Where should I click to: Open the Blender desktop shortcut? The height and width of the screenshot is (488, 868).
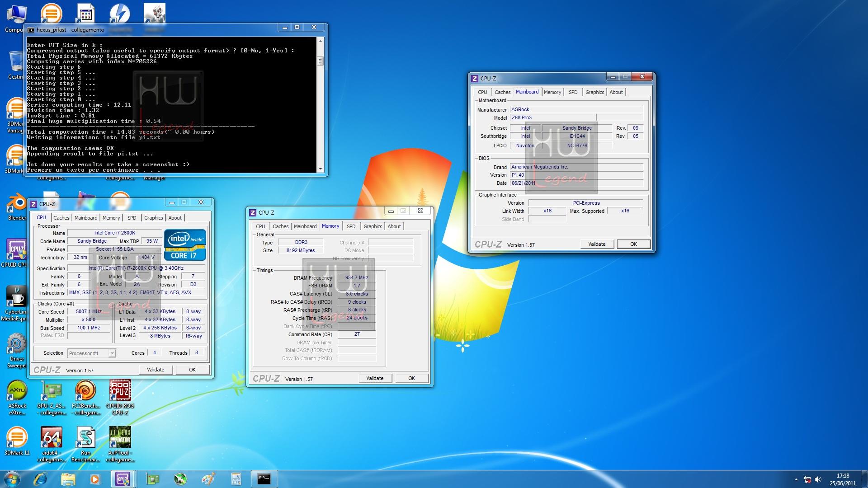coord(17,207)
